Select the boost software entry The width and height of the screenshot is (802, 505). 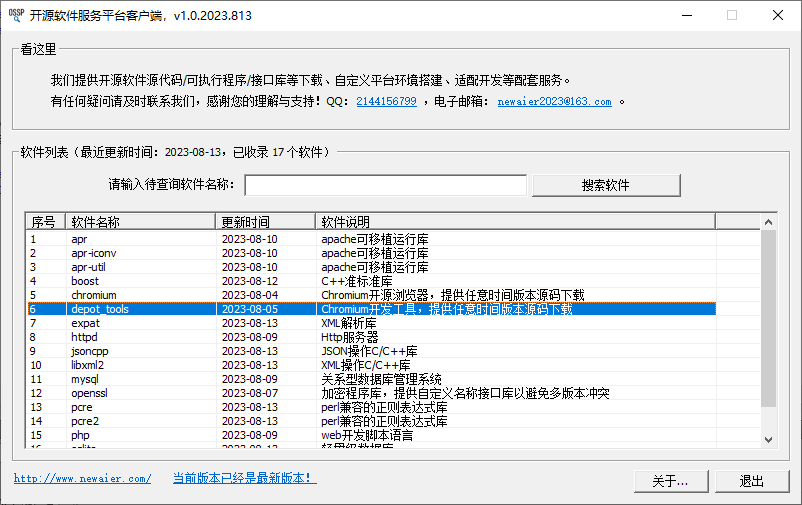coord(85,281)
